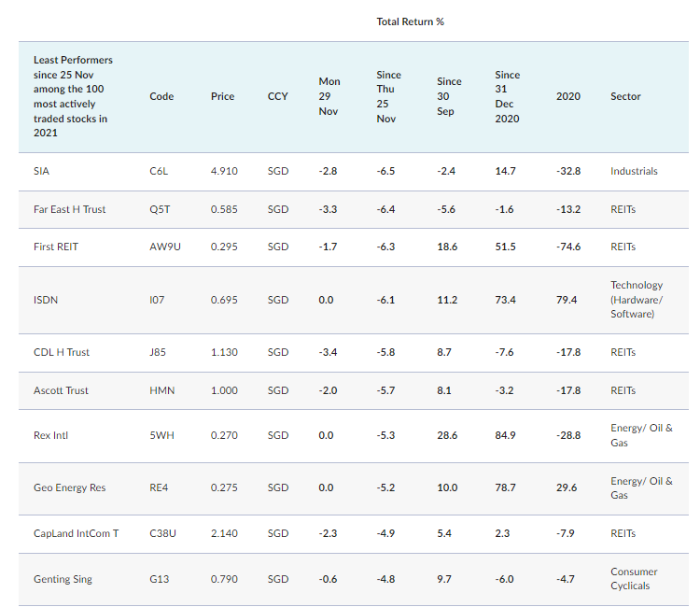The image size is (700, 607).
Task: Click CDL H Trust stock name
Action: tap(62, 352)
